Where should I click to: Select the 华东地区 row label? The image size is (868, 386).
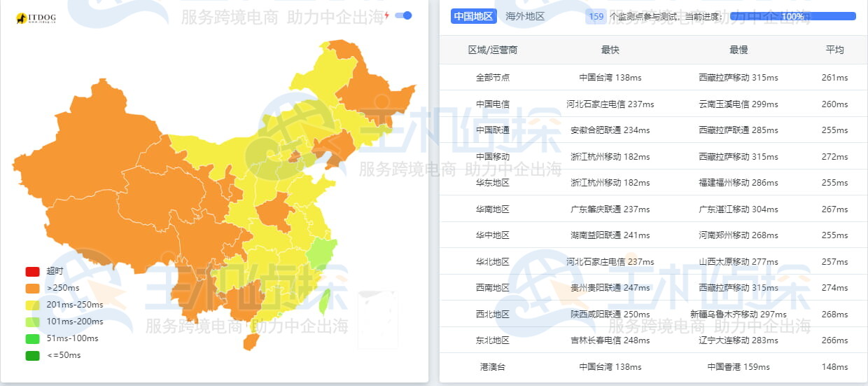point(493,183)
